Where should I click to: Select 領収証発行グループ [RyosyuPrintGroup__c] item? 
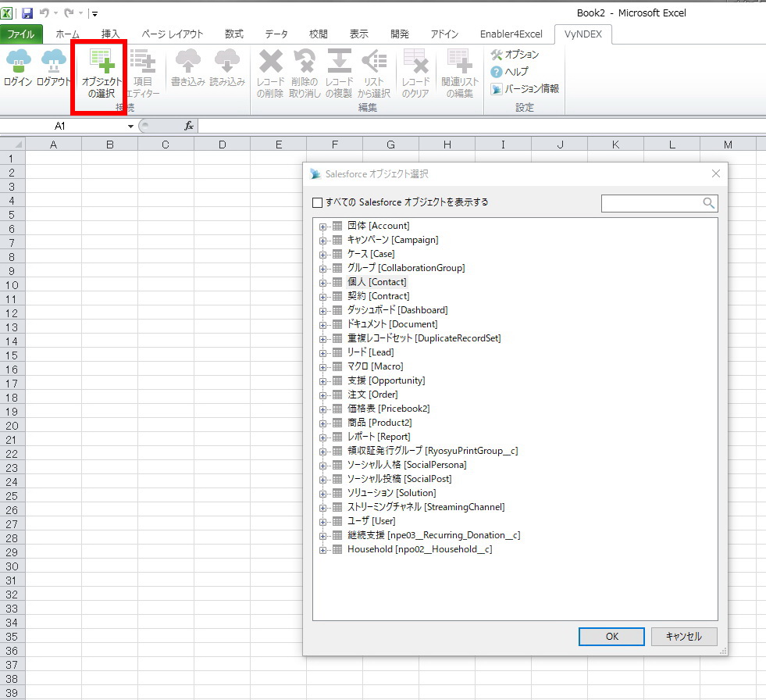click(433, 451)
